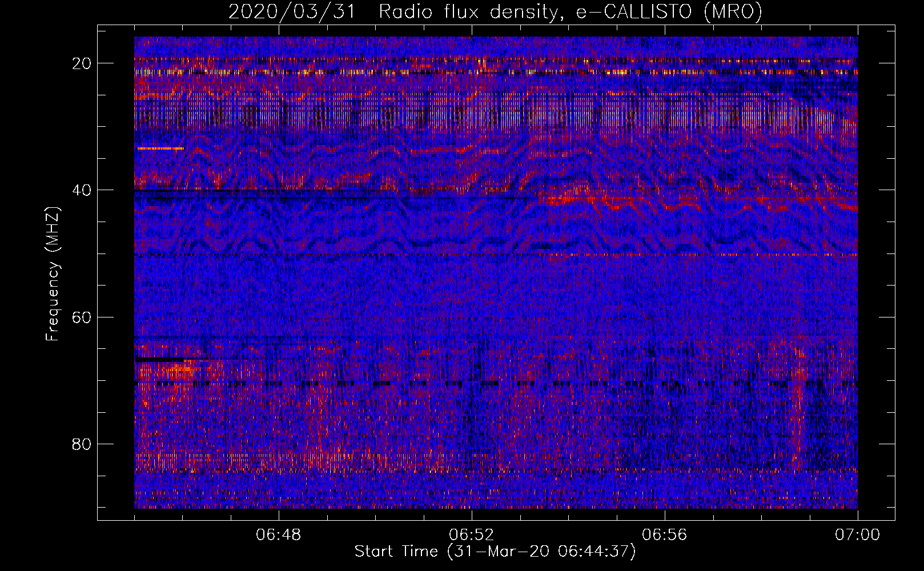Click the 06:52 time tick label

(x=472, y=535)
